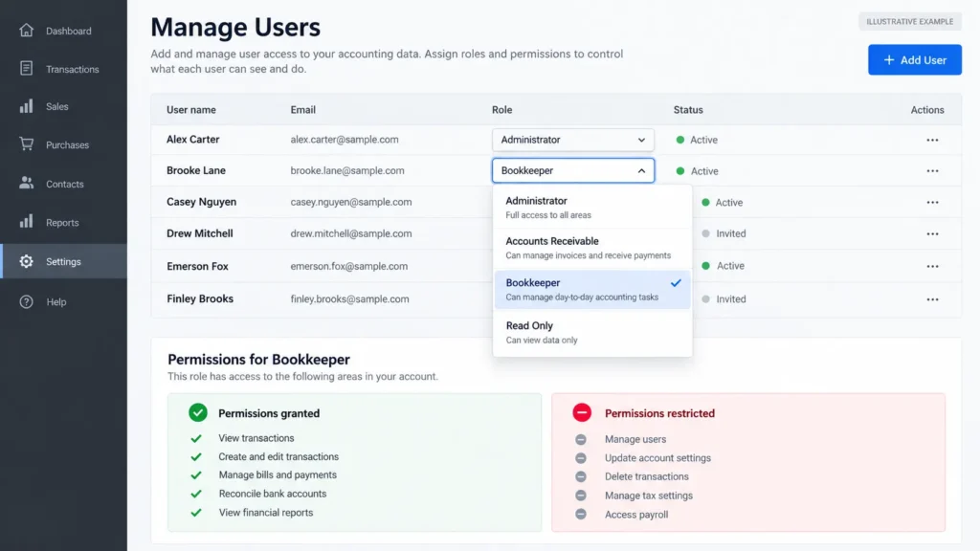
Task: Select user name Brooke Lane
Action: tap(196, 170)
